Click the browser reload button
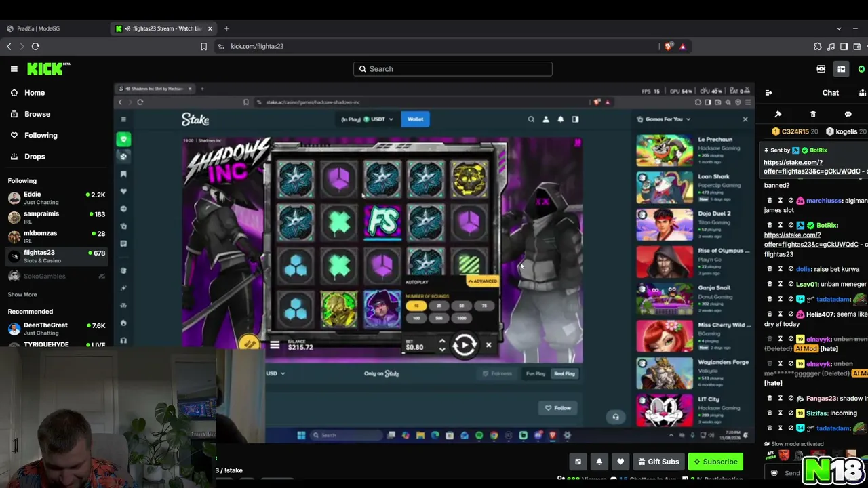Image resolution: width=868 pixels, height=488 pixels. 35,46
